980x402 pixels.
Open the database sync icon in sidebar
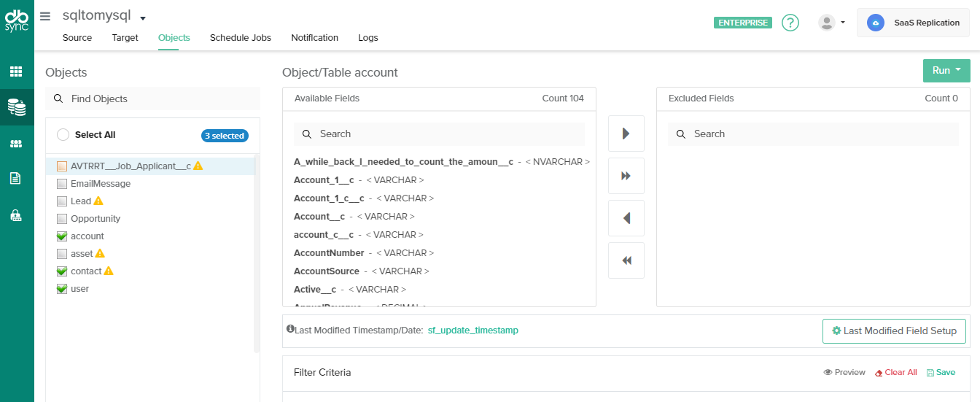[x=16, y=107]
